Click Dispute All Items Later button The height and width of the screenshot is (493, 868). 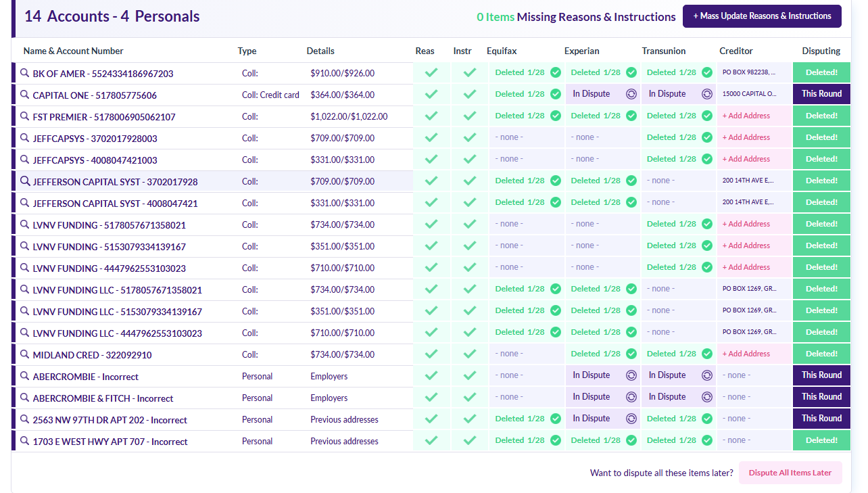coord(790,473)
